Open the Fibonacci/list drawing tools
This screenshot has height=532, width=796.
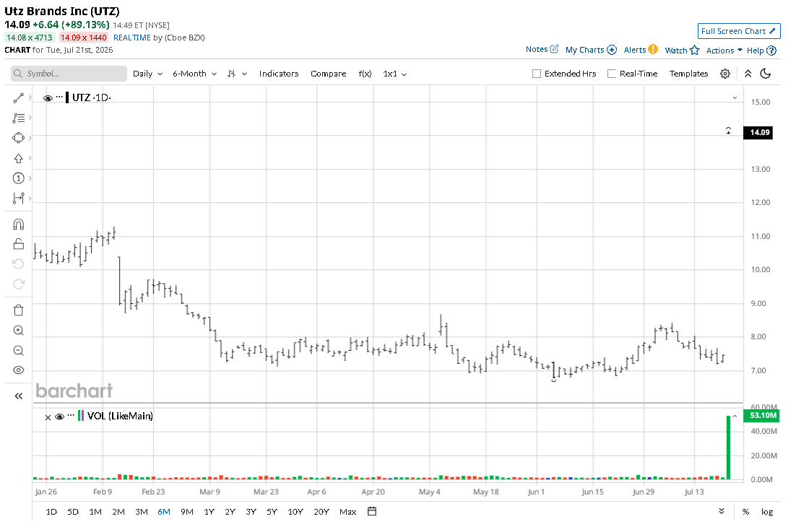tap(18, 118)
